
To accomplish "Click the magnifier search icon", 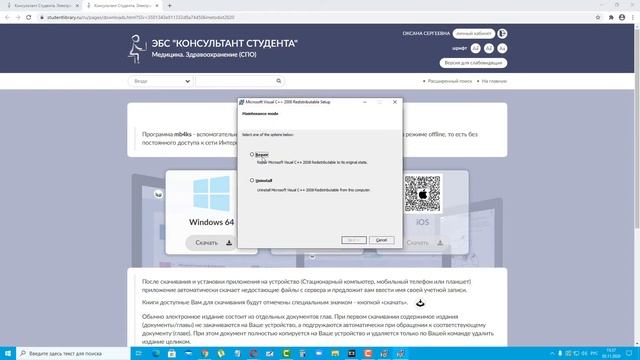I will pos(279,81).
